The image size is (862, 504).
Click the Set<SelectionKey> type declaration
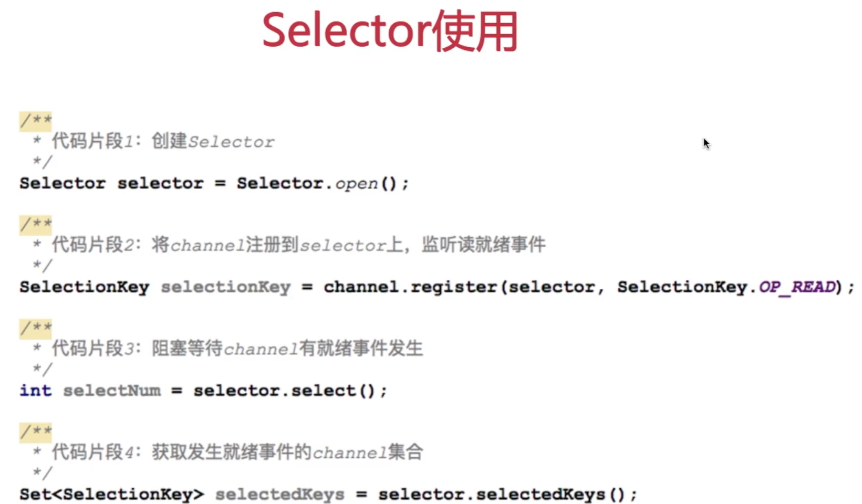click(111, 494)
